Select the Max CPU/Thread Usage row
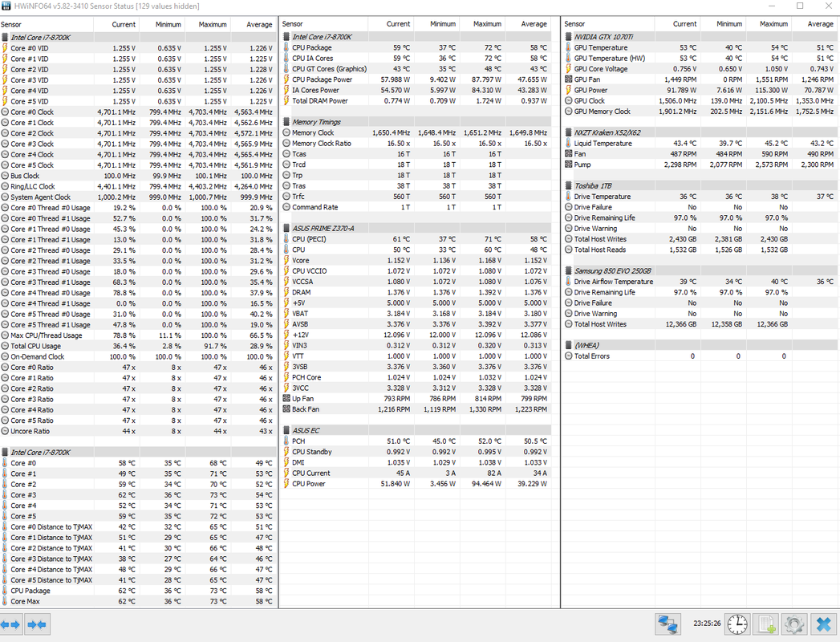Image resolution: width=840 pixels, height=642 pixels. 138,335
